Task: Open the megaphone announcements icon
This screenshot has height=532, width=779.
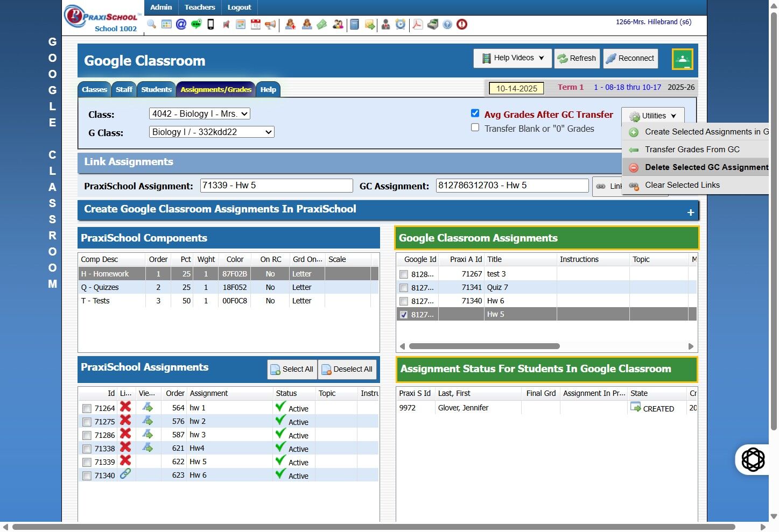Action: [x=270, y=24]
